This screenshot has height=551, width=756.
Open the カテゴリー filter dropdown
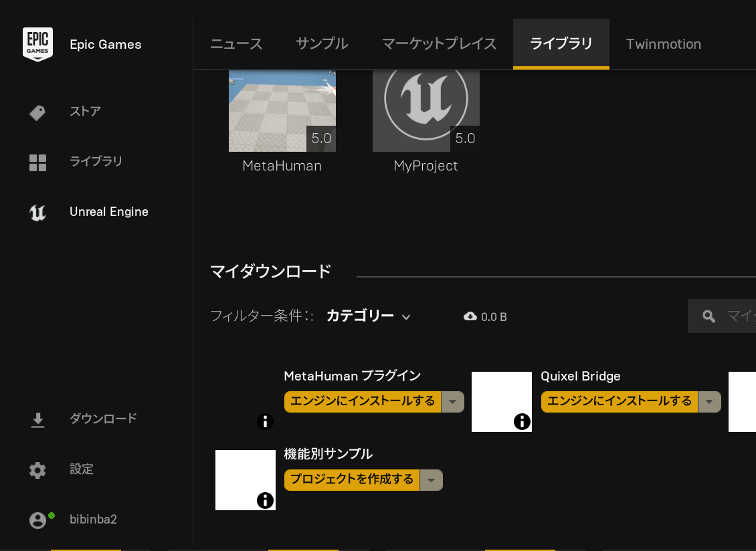369,316
